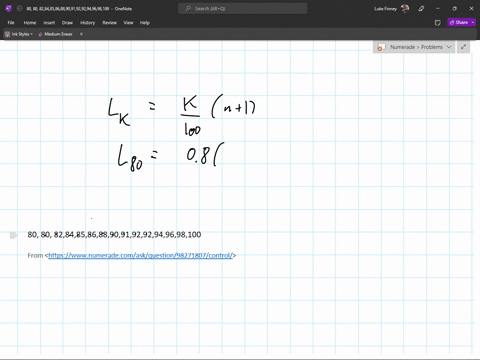Open the Help tab
Screen dimensions: 480x360
[145, 23]
